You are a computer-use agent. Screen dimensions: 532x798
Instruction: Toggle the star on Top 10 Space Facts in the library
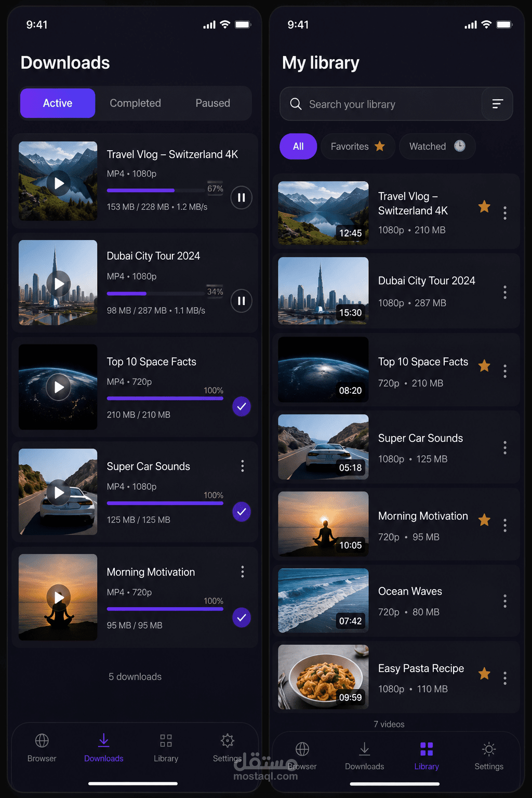484,366
